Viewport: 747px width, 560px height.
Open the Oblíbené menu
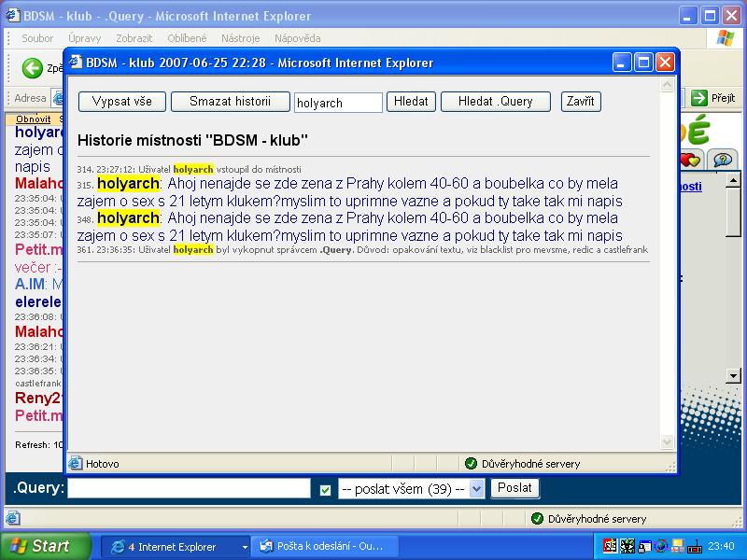click(187, 38)
